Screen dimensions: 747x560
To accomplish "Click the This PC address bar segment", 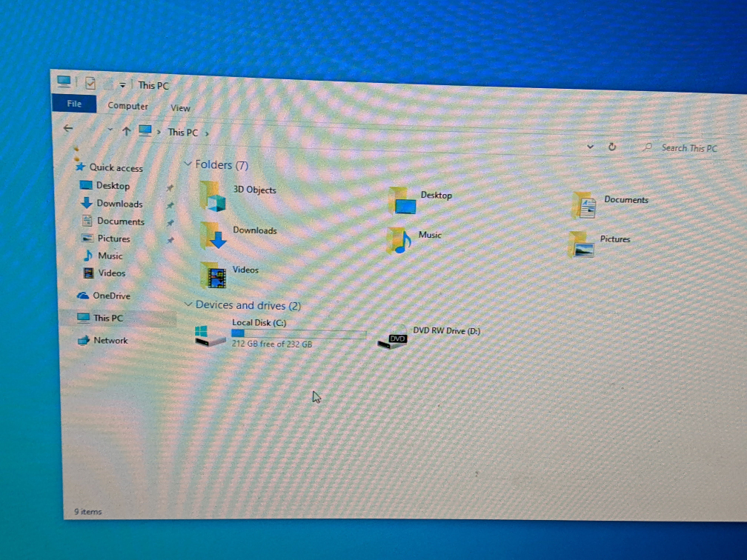I will click(182, 133).
